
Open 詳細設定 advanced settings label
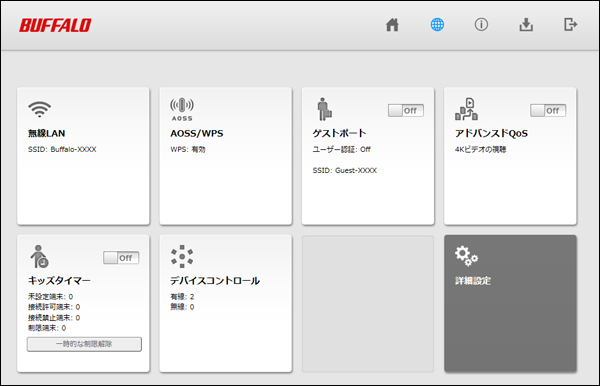(x=473, y=281)
